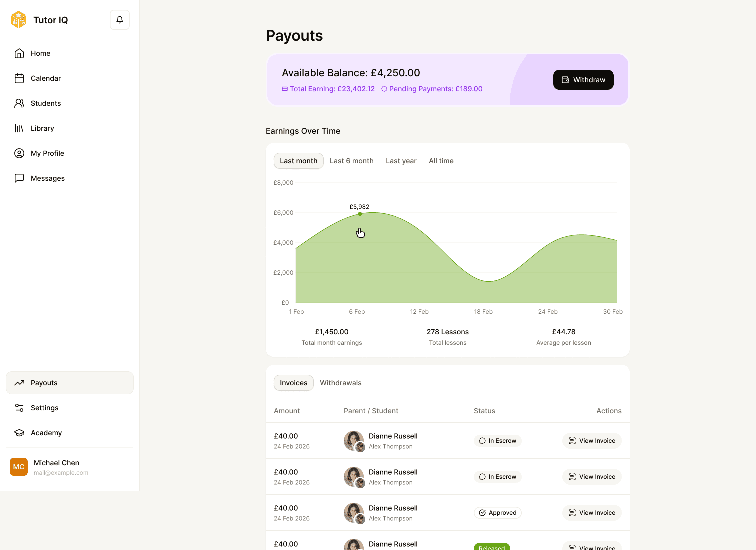
Task: Click the Amount column header
Action: pyautogui.click(x=287, y=411)
